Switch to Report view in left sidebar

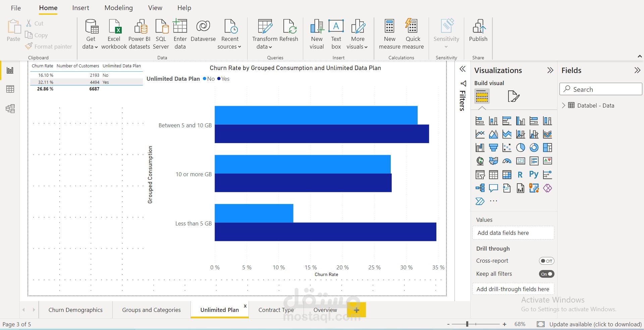10,70
